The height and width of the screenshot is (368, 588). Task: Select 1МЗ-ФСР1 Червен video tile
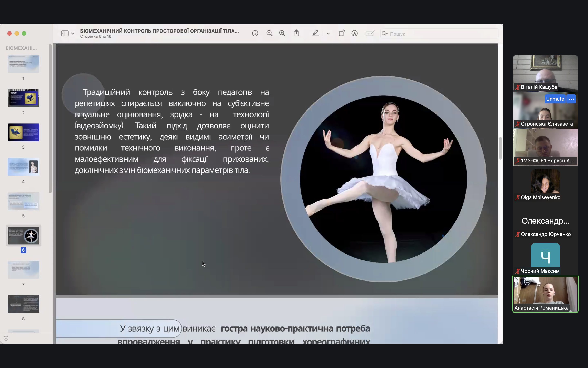(x=545, y=147)
